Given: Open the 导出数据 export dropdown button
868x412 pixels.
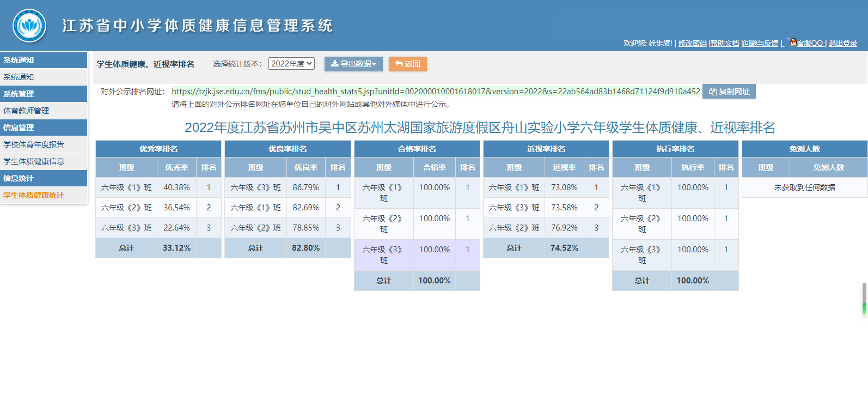Looking at the screenshot, I should click(353, 64).
